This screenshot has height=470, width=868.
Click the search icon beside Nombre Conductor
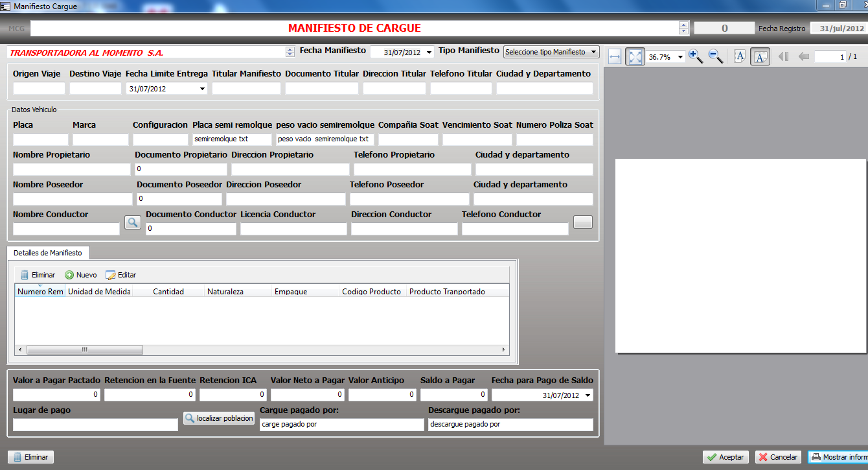coord(132,222)
